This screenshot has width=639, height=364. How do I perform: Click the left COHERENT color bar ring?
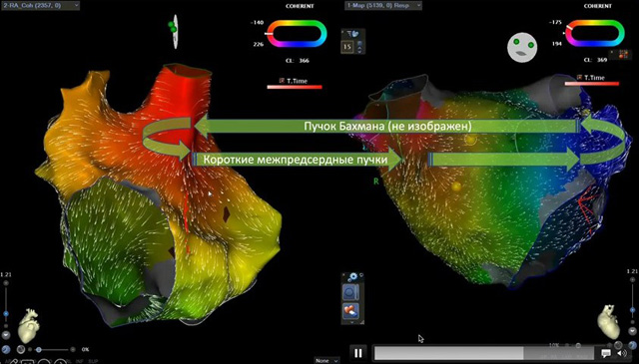297,33
